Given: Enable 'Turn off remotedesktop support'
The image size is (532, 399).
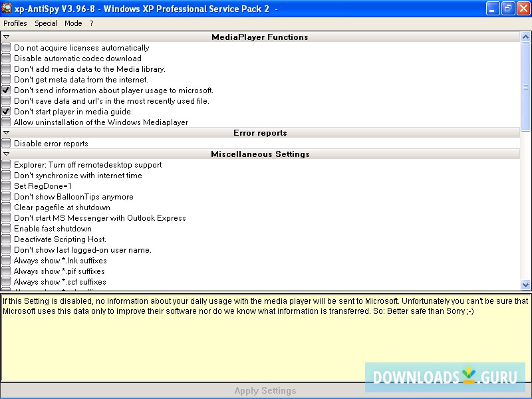Looking at the screenshot, I should 6,165.
